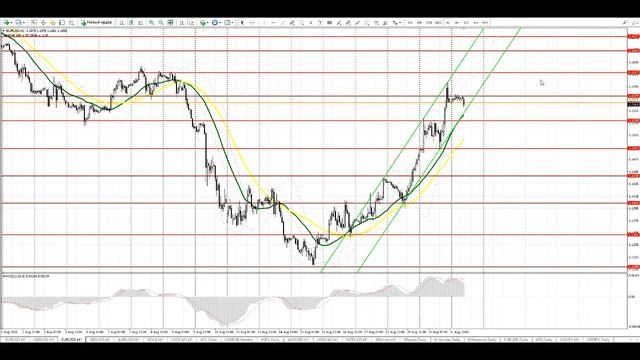Zoom out the chart with magnifier minus
This screenshot has width=640, height=360.
point(161,22)
